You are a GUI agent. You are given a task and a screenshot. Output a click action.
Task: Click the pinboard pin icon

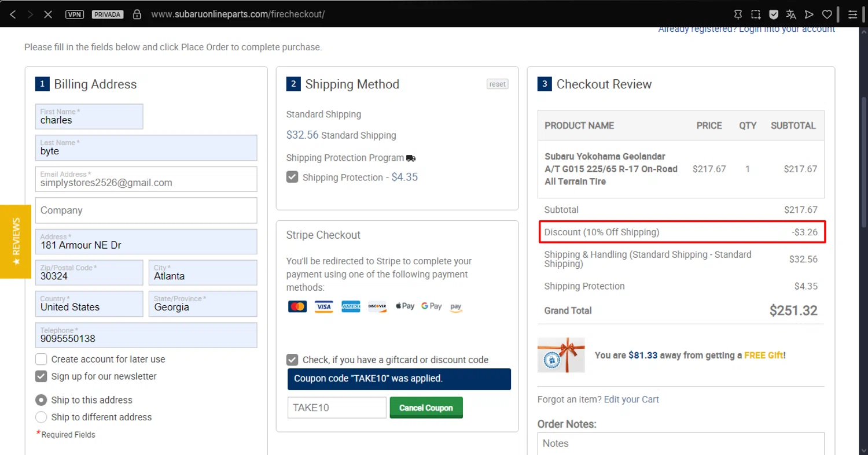pyautogui.click(x=738, y=14)
